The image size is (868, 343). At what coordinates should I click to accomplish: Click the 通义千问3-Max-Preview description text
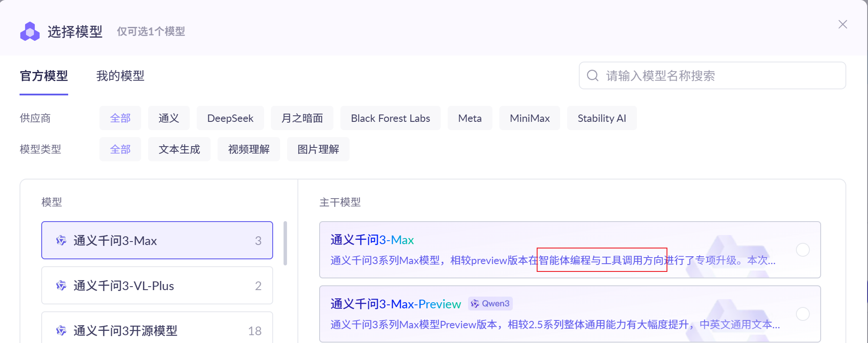click(x=555, y=324)
